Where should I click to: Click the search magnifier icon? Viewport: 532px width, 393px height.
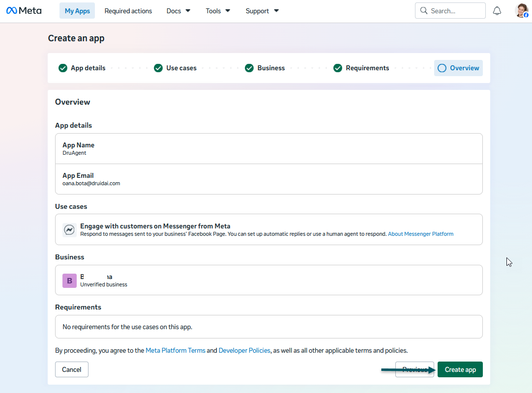coord(423,10)
